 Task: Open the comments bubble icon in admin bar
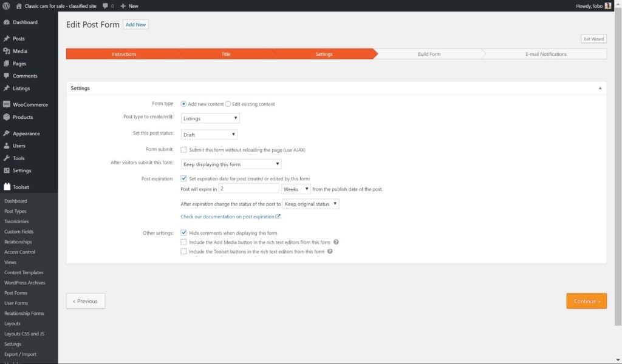[x=105, y=6]
